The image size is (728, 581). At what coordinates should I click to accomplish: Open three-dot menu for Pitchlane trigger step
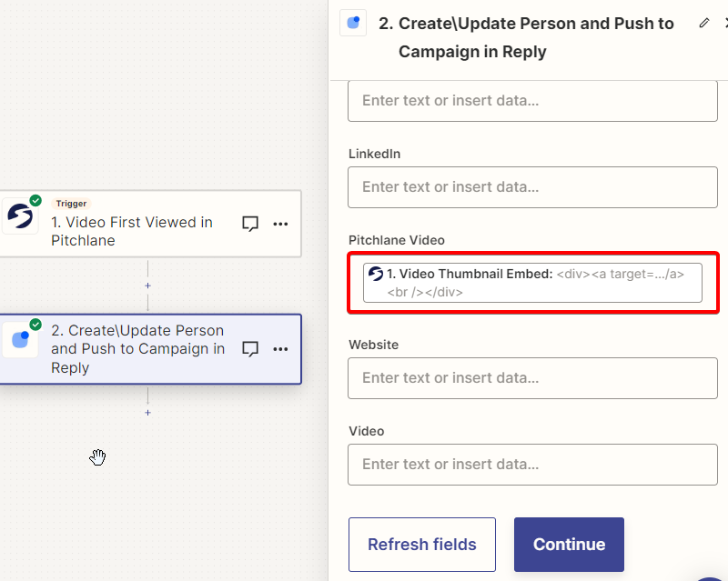[x=280, y=224]
